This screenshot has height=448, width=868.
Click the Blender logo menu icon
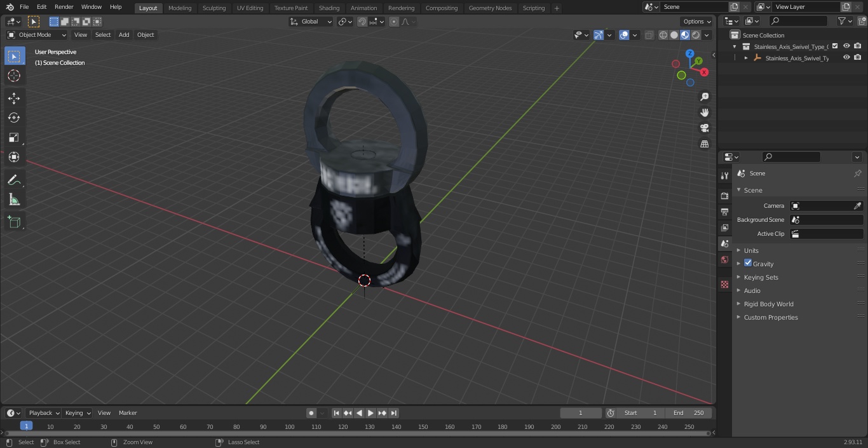[10, 7]
